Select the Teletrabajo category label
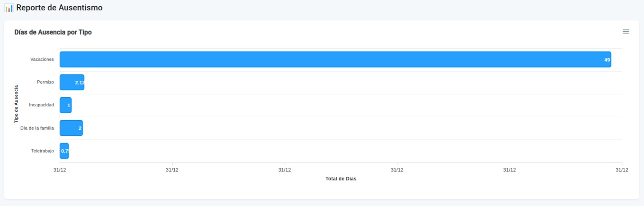This screenshot has width=644, height=206. (42, 151)
